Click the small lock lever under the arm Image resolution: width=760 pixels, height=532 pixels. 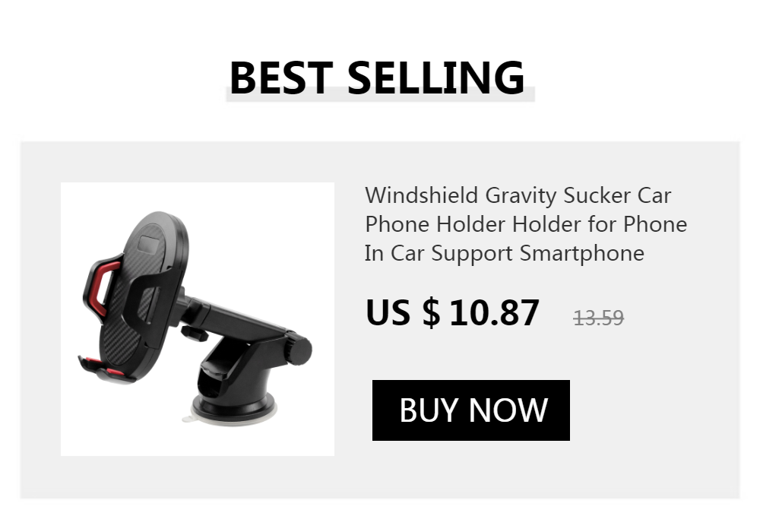pos(194,334)
